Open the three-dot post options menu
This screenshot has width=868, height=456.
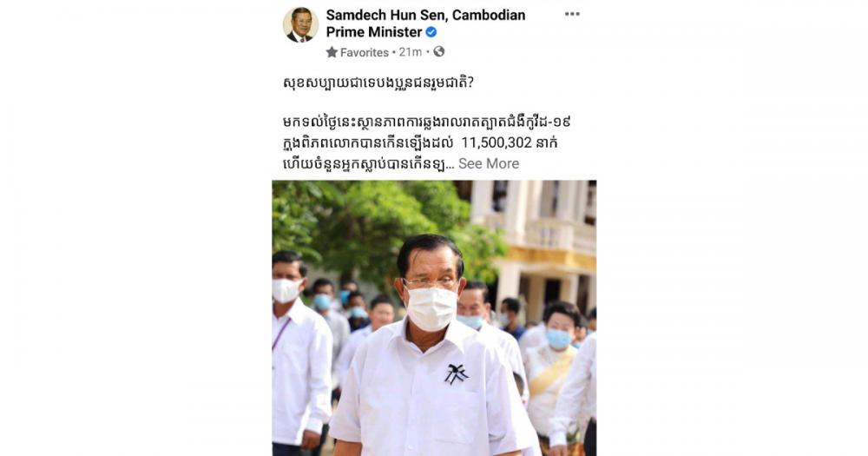tap(572, 14)
